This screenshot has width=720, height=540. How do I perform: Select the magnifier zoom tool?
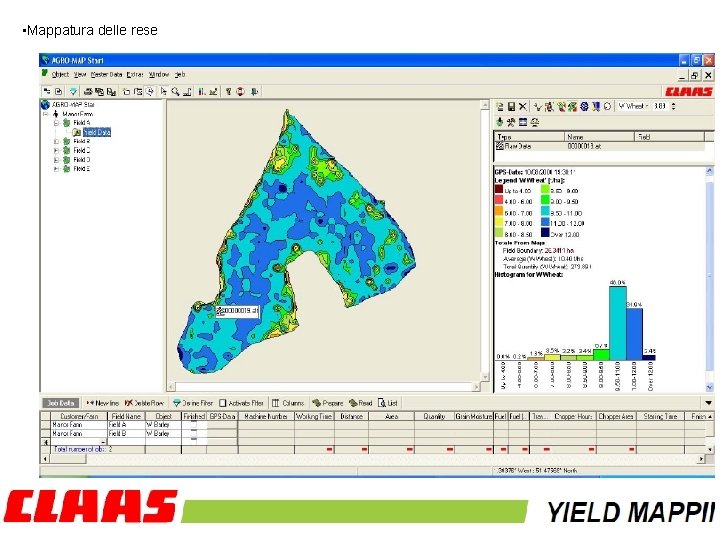[x=175, y=91]
